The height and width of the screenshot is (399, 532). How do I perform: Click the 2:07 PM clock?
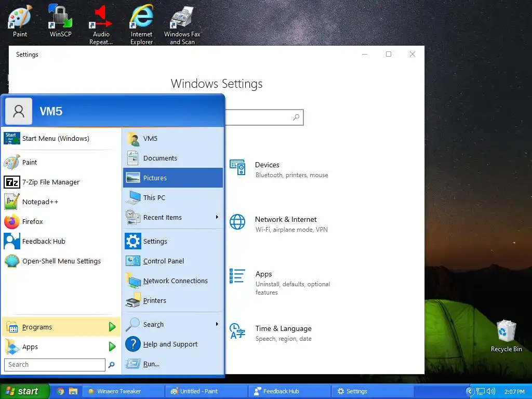click(x=514, y=392)
